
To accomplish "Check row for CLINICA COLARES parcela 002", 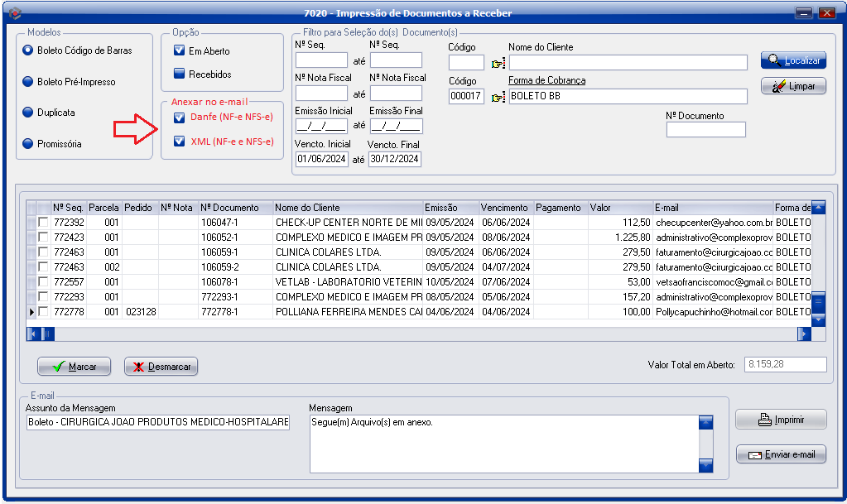I will pyautogui.click(x=43, y=267).
